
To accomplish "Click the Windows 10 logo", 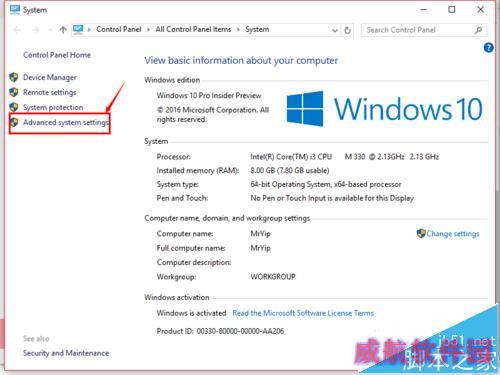I will click(384, 109).
